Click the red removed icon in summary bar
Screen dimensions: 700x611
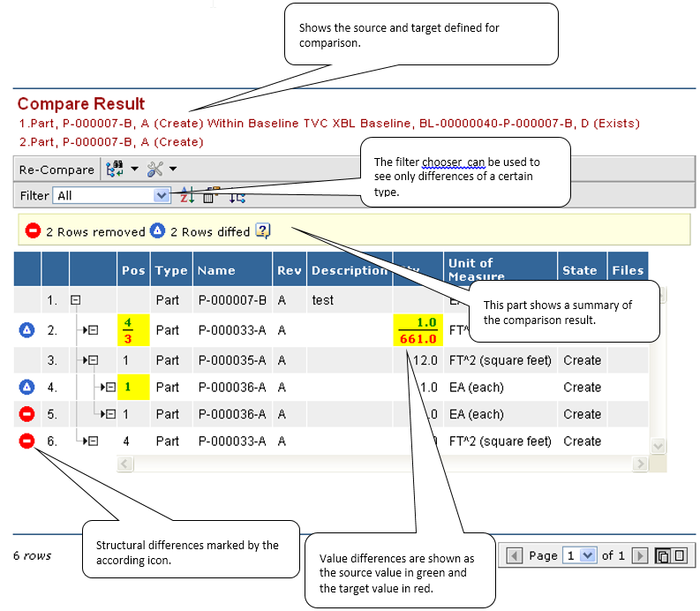point(33,231)
